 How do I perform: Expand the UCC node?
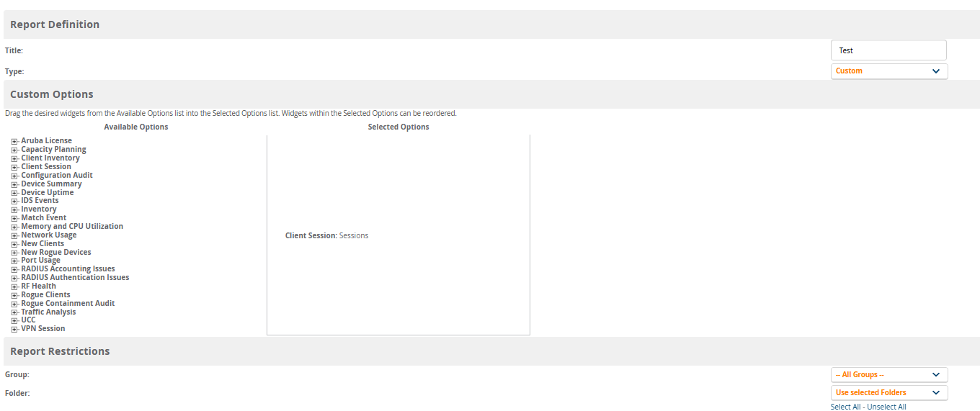point(14,320)
